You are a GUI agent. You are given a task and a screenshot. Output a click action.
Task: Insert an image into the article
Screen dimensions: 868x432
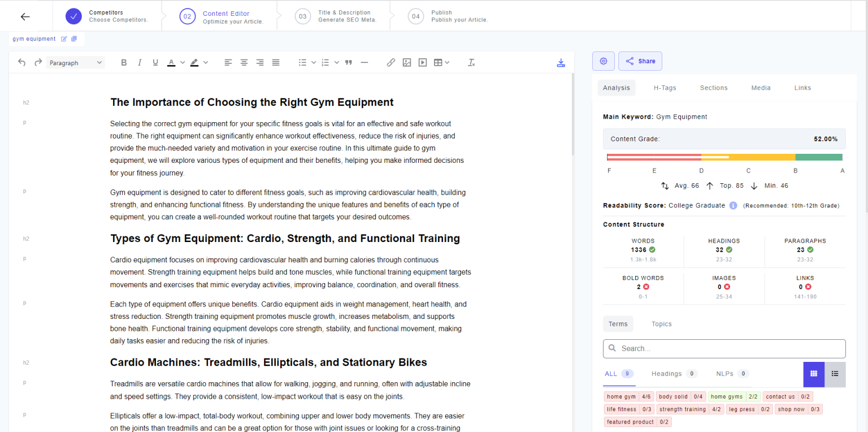pyautogui.click(x=406, y=63)
